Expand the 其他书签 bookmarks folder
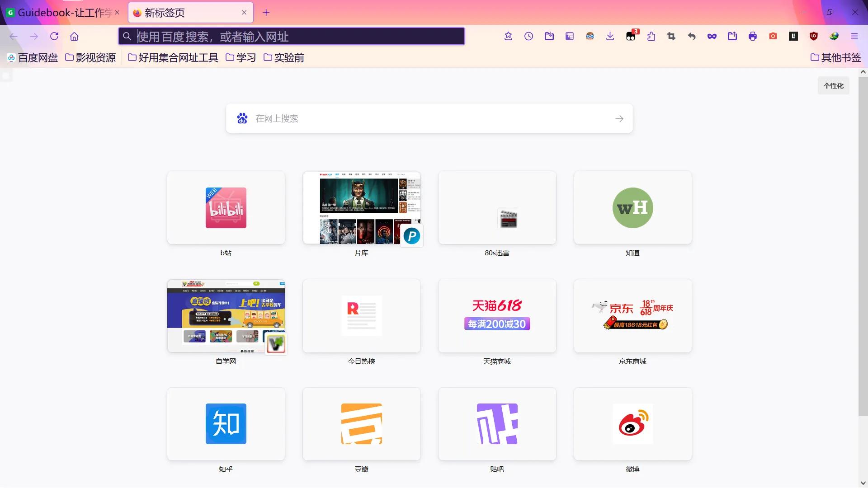The image size is (868, 488). tap(835, 57)
